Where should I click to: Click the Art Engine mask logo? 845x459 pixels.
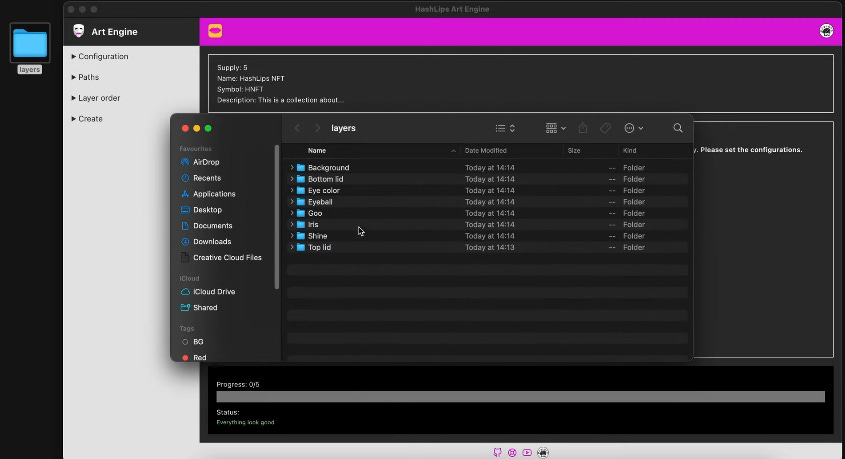point(79,31)
